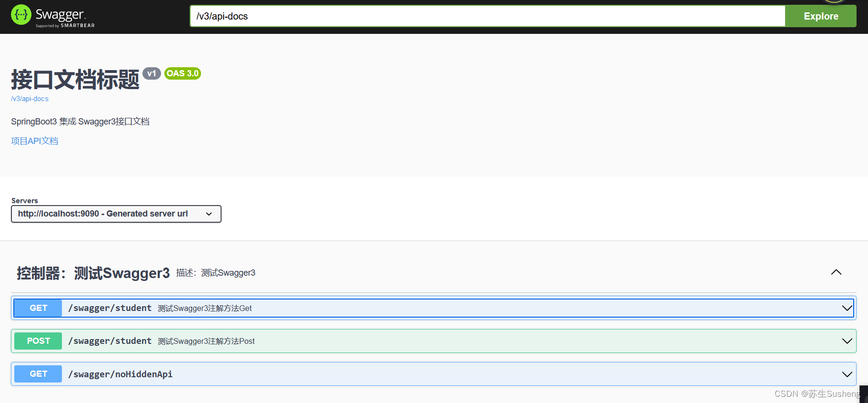Collapse the 控制器: 测试Swagger3 section arrow

click(836, 272)
